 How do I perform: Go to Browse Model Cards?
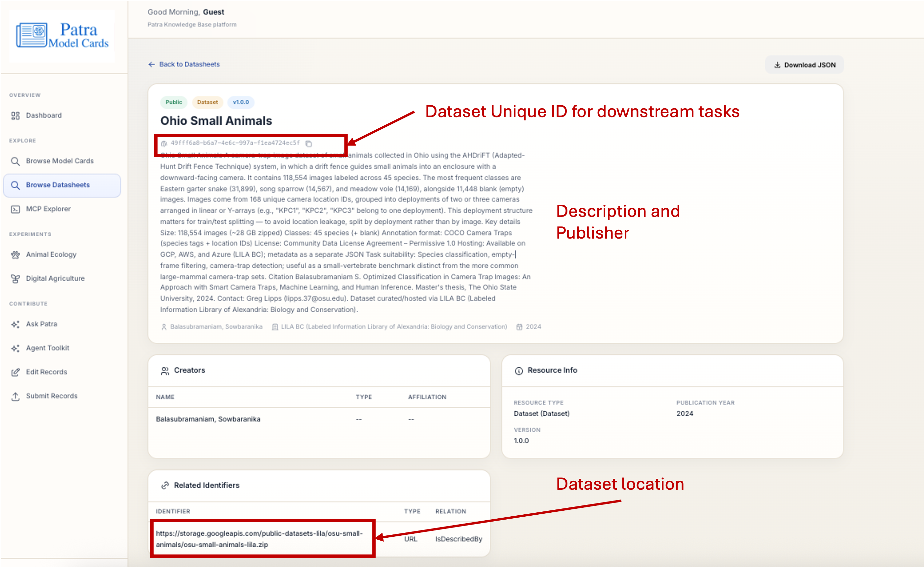click(62, 161)
